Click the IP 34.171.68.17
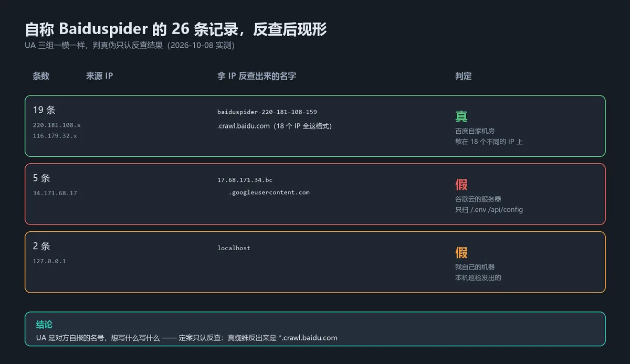This screenshot has height=364, width=630. [55, 194]
